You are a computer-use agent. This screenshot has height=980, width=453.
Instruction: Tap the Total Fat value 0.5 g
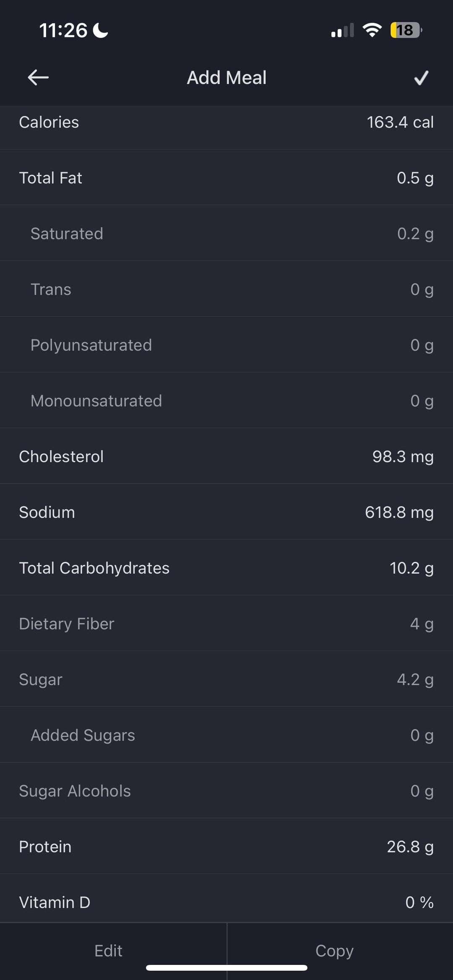(415, 178)
